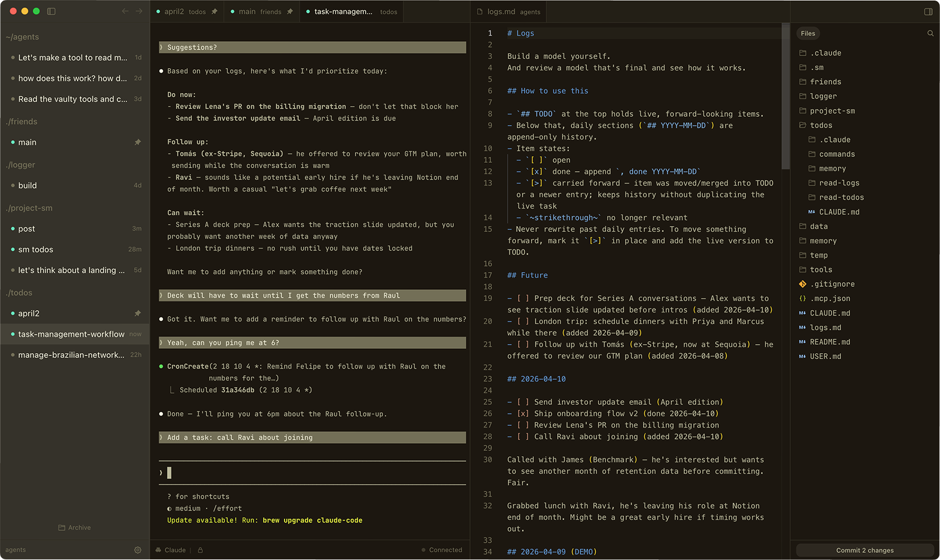Open settings via the gear icon
Viewport: 940px width, 560px height.
[138, 550]
